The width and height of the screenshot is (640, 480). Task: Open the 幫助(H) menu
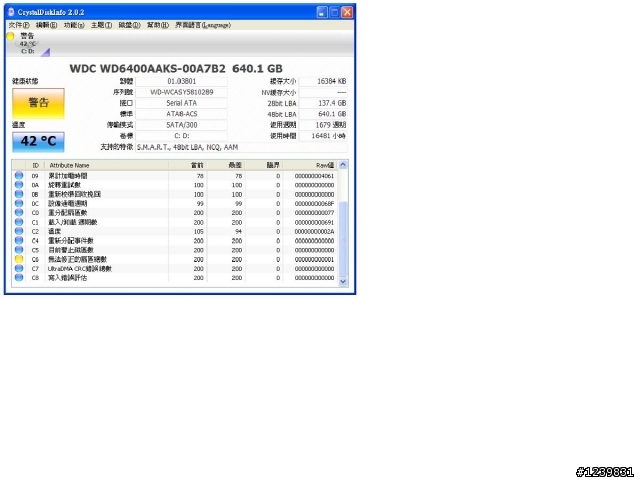point(158,25)
